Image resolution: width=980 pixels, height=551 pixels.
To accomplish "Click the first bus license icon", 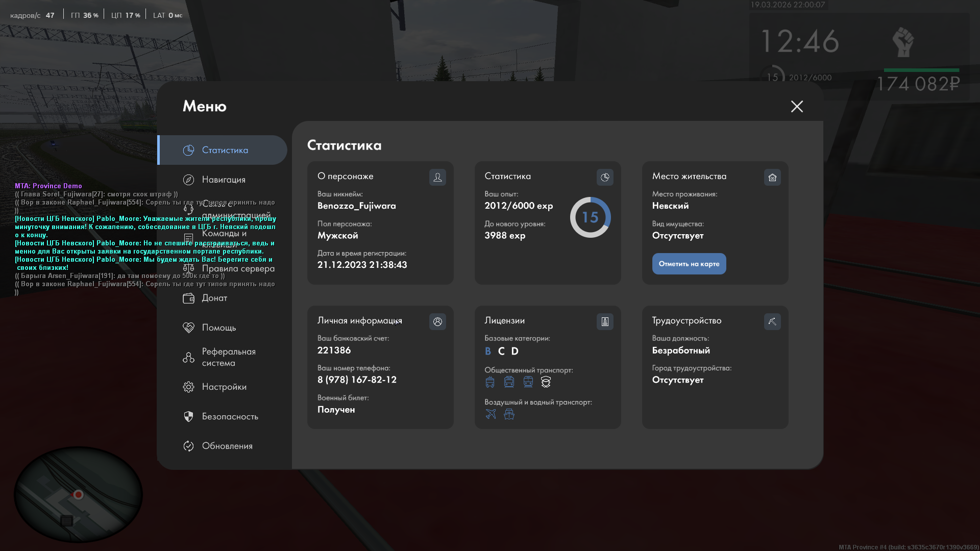I will [x=490, y=382].
